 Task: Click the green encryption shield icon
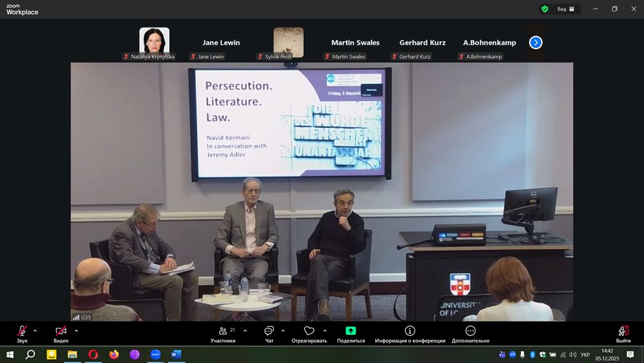544,9
